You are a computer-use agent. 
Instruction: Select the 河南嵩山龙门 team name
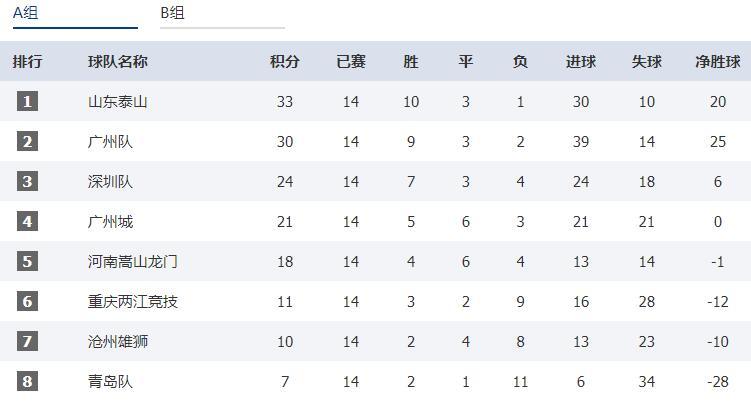pos(133,262)
